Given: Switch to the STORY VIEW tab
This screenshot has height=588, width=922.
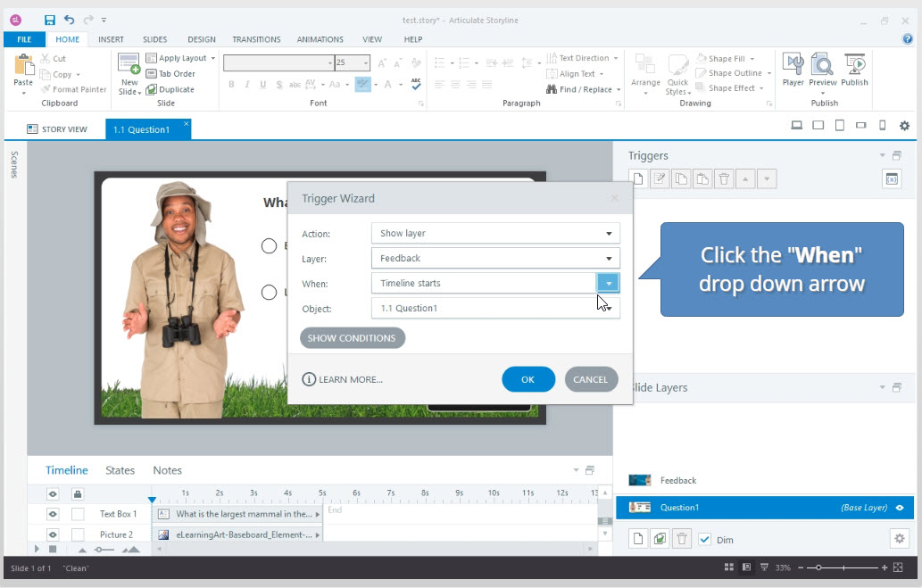Looking at the screenshot, I should [x=57, y=128].
